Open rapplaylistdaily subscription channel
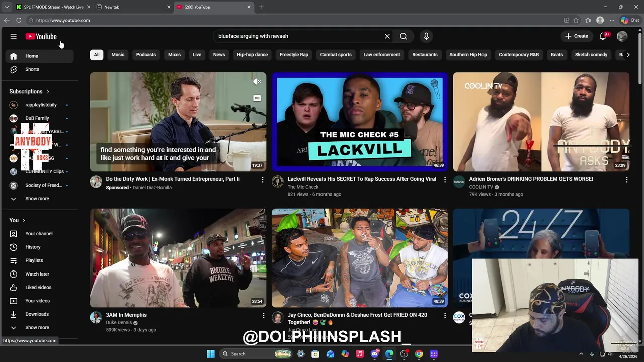 (38, 105)
